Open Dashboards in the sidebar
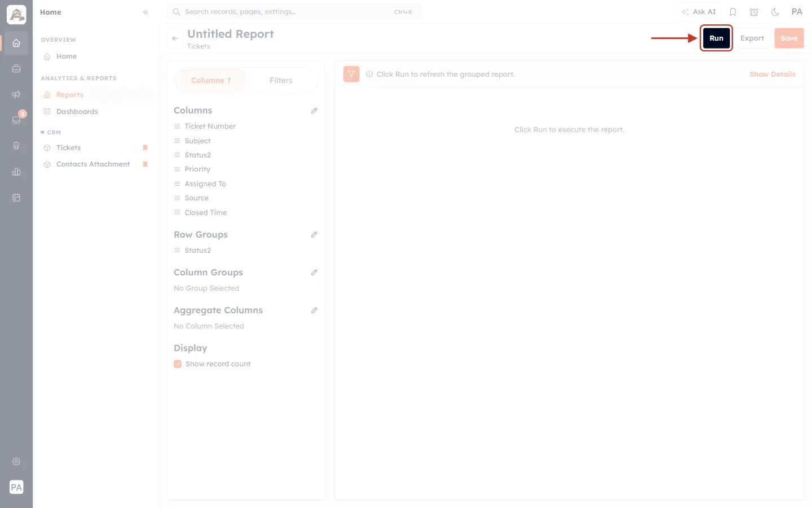This screenshot has height=508, width=812. (x=96, y=112)
